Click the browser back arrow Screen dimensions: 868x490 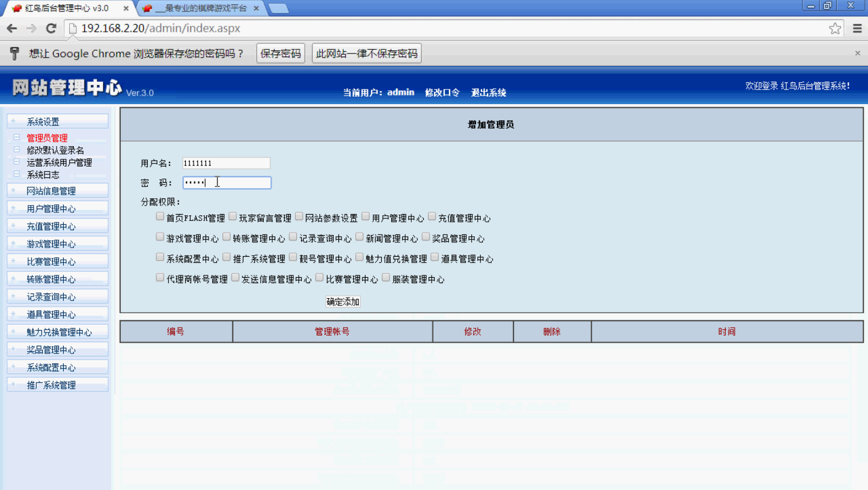click(x=12, y=28)
